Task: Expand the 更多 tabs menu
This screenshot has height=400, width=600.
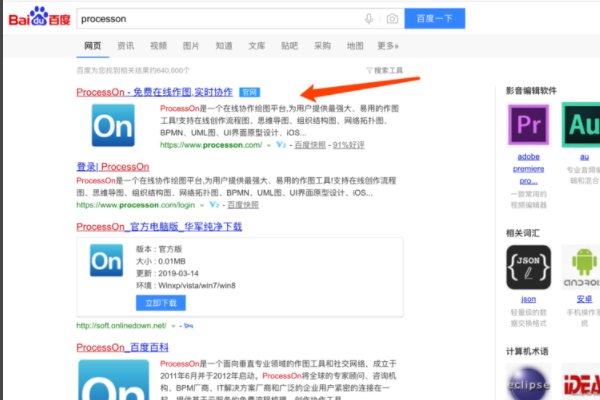Action: (x=388, y=46)
